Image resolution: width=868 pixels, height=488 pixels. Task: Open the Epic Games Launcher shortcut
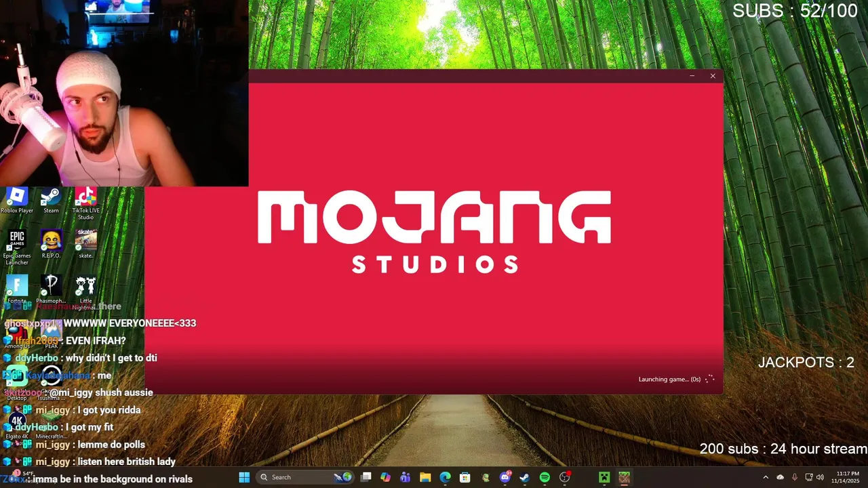point(17,247)
